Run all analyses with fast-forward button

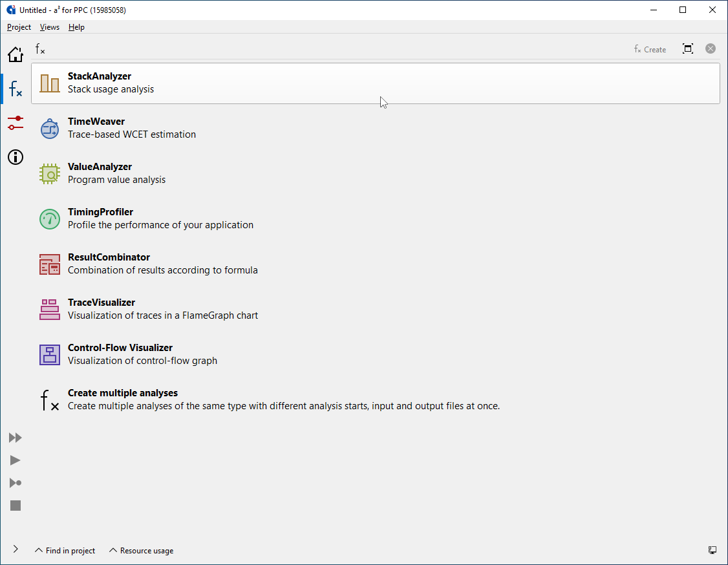click(16, 438)
